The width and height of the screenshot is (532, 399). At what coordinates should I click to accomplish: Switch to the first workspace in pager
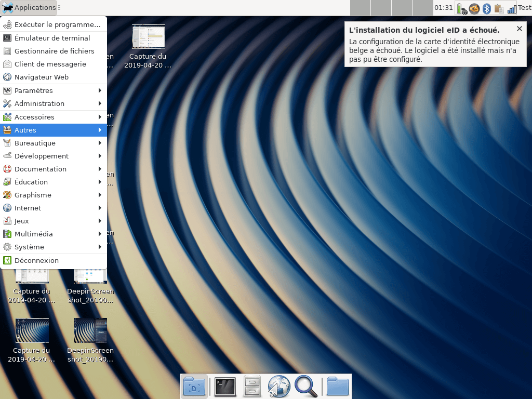tap(361, 8)
